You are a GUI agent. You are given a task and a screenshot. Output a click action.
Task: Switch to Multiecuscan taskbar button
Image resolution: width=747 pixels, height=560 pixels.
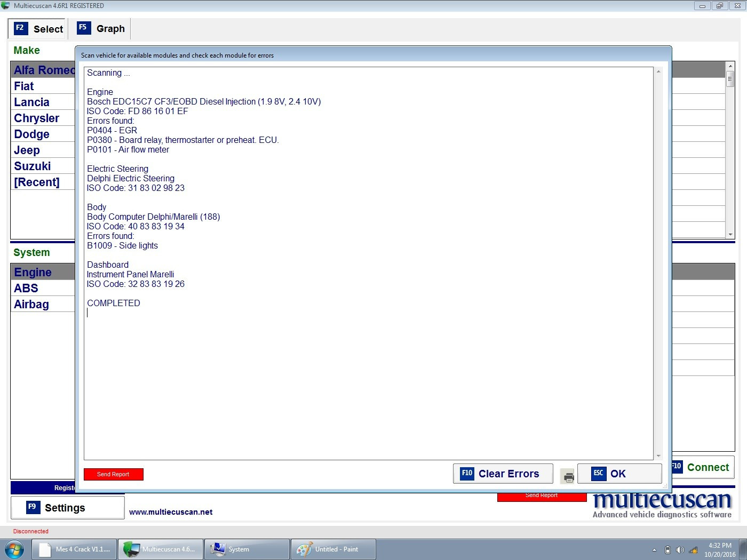(161, 549)
